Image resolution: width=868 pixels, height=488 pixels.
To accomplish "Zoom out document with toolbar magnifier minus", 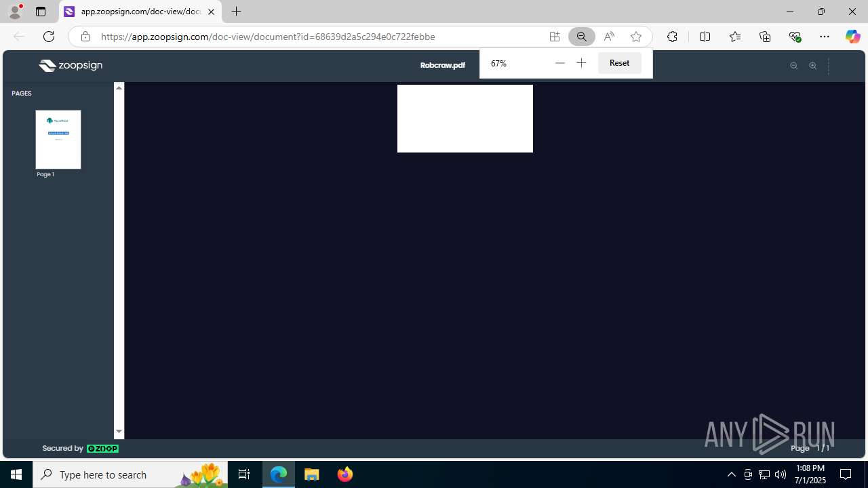I will coord(793,66).
